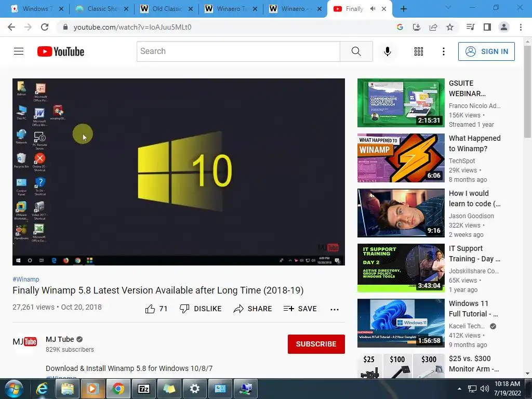Image resolution: width=532 pixels, height=399 pixels.
Task: Go to YouTube home via logo
Action: [x=61, y=51]
